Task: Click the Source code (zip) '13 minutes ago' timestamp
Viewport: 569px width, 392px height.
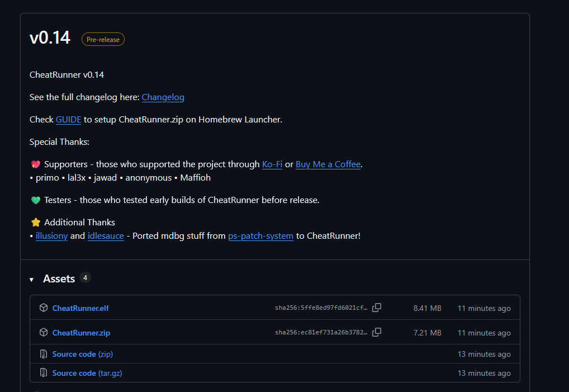Action: 484,354
